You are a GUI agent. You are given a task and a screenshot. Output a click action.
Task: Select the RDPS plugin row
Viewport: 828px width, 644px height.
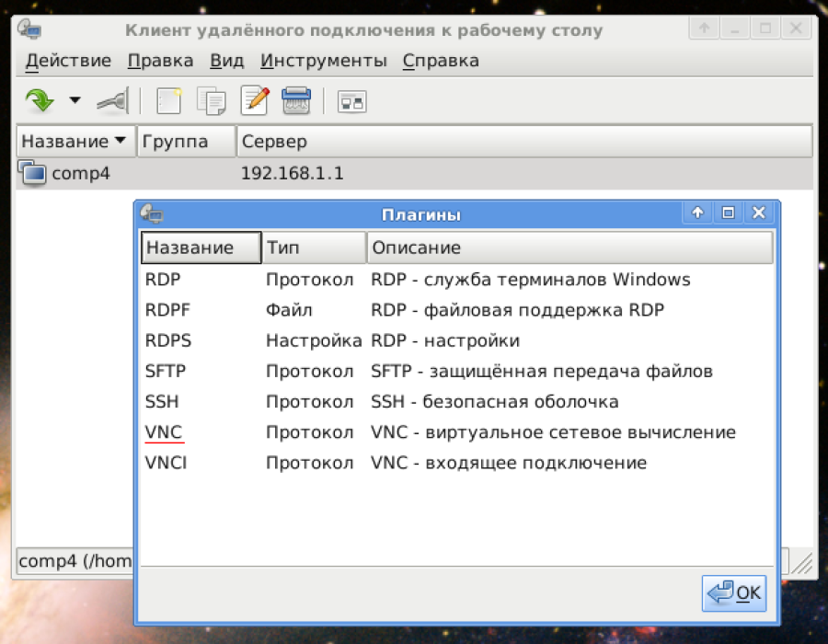[x=456, y=340]
